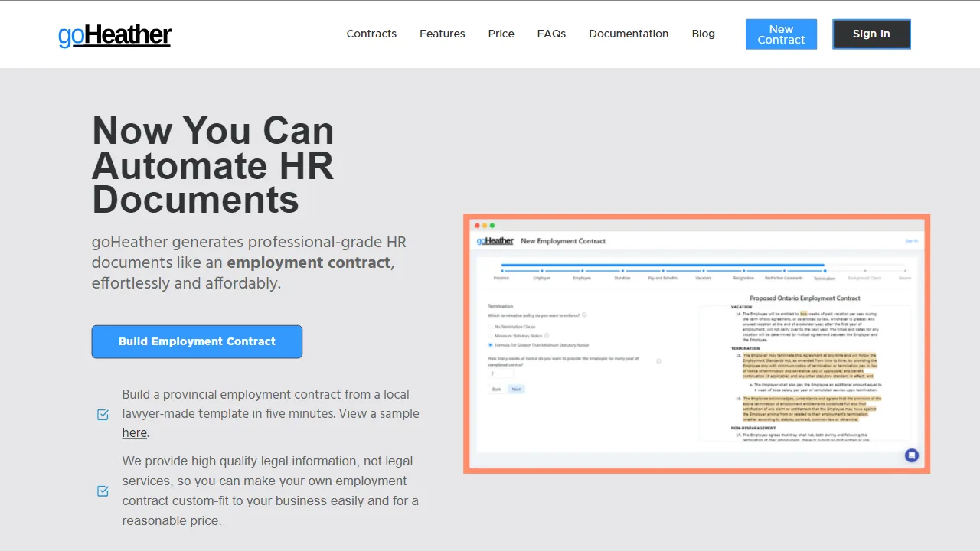Screen dimensions: 980x551
Task: Click the Back button in preview
Action: 496,390
